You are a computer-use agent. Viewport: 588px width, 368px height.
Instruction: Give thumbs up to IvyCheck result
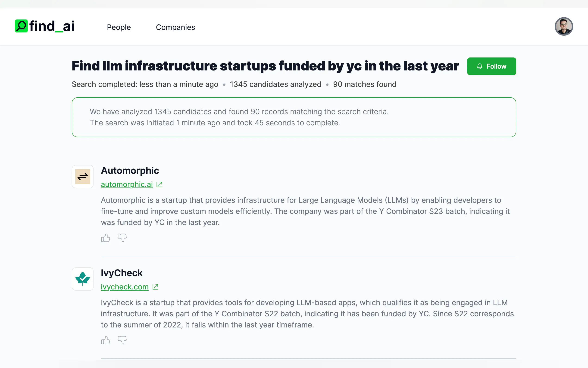pyautogui.click(x=106, y=340)
